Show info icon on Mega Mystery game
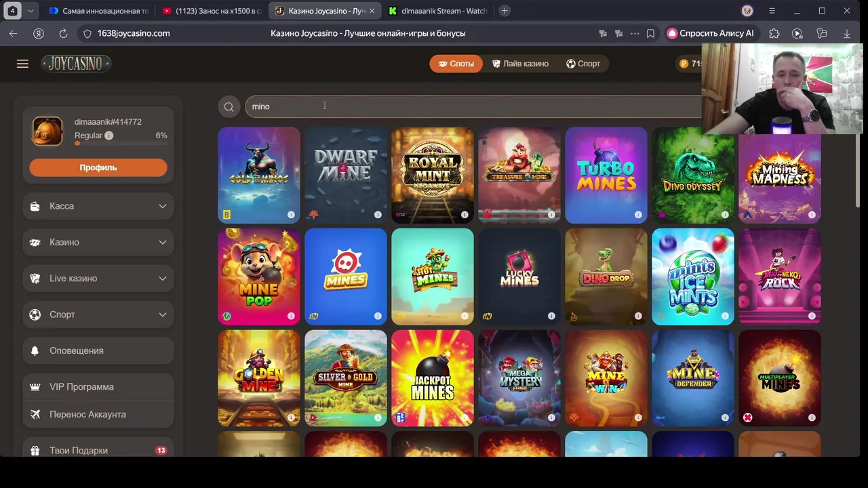The image size is (868, 488). 551,418
